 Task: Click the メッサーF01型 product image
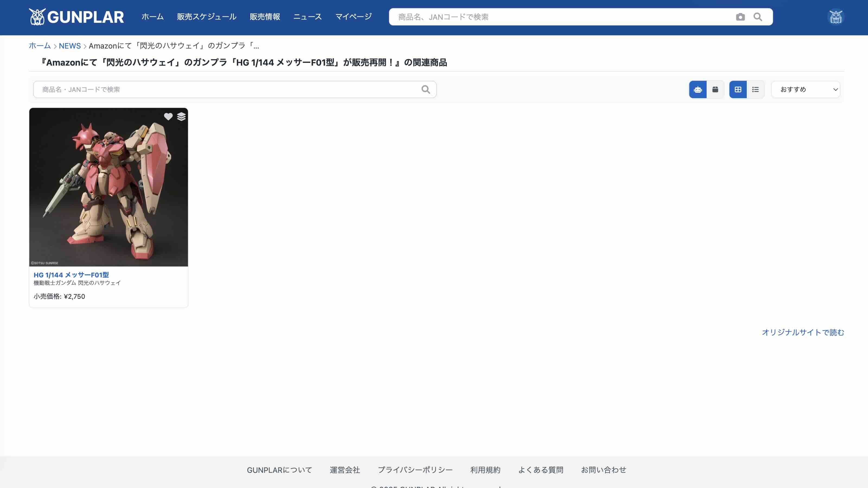(x=108, y=187)
